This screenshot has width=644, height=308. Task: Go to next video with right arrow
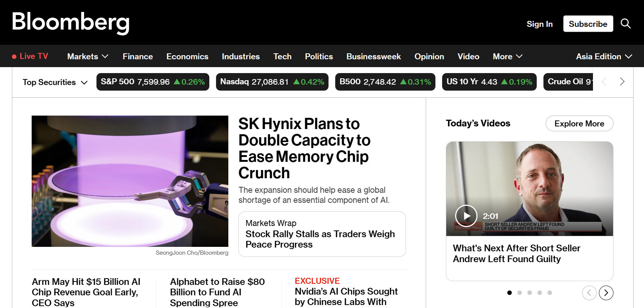(x=606, y=293)
